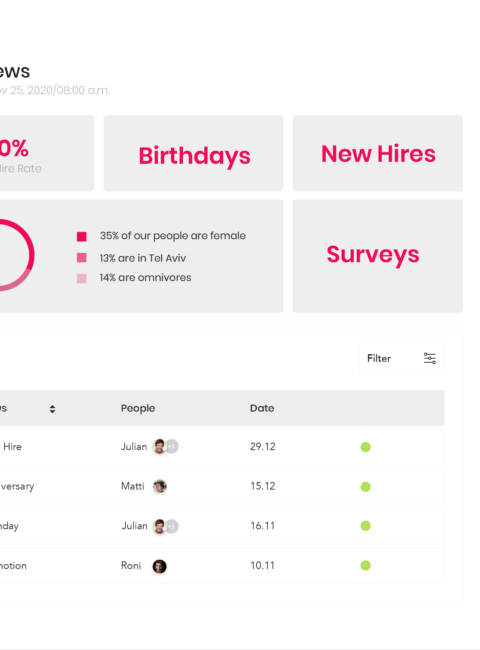Image resolution: width=480 pixels, height=650 pixels.
Task: Click the extra-people badge in the 16.11 row
Action: 173,526
